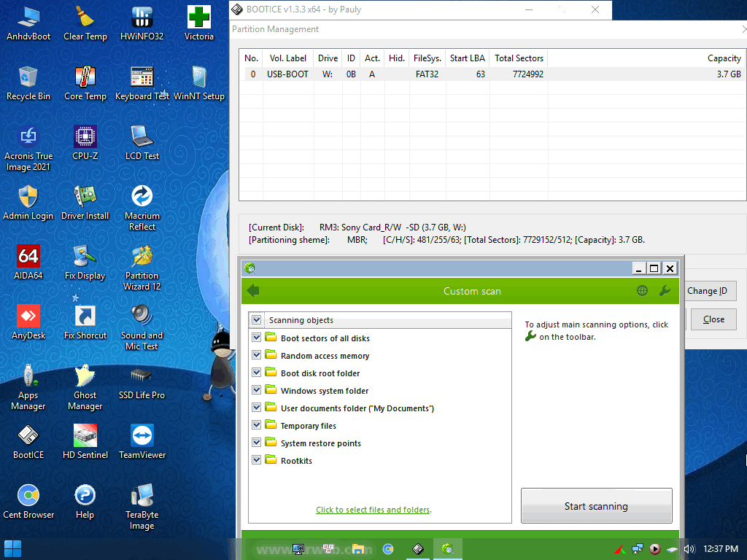Uncheck System restore points
747x560 pixels.
pyautogui.click(x=257, y=443)
